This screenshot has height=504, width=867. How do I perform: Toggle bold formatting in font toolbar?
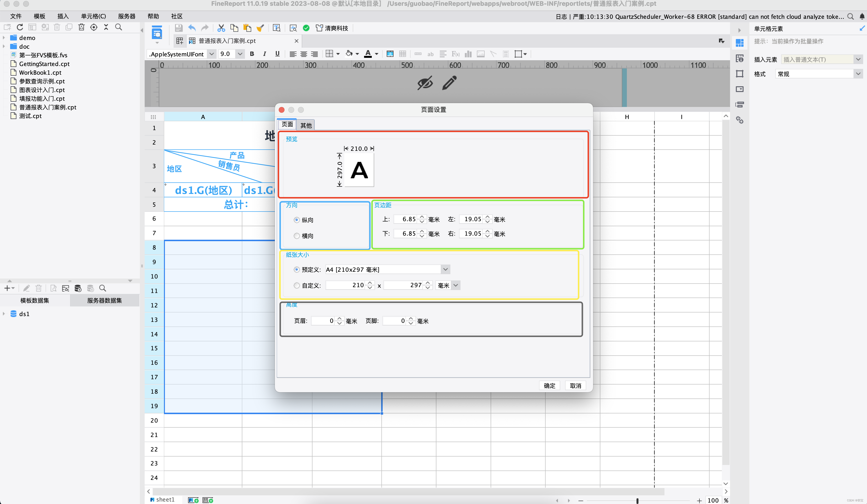pos(252,54)
